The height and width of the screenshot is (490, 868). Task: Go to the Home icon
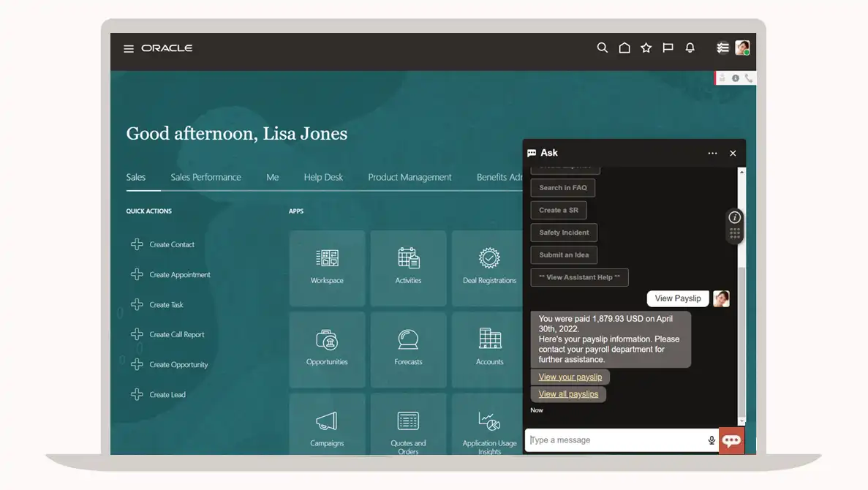[x=624, y=48]
